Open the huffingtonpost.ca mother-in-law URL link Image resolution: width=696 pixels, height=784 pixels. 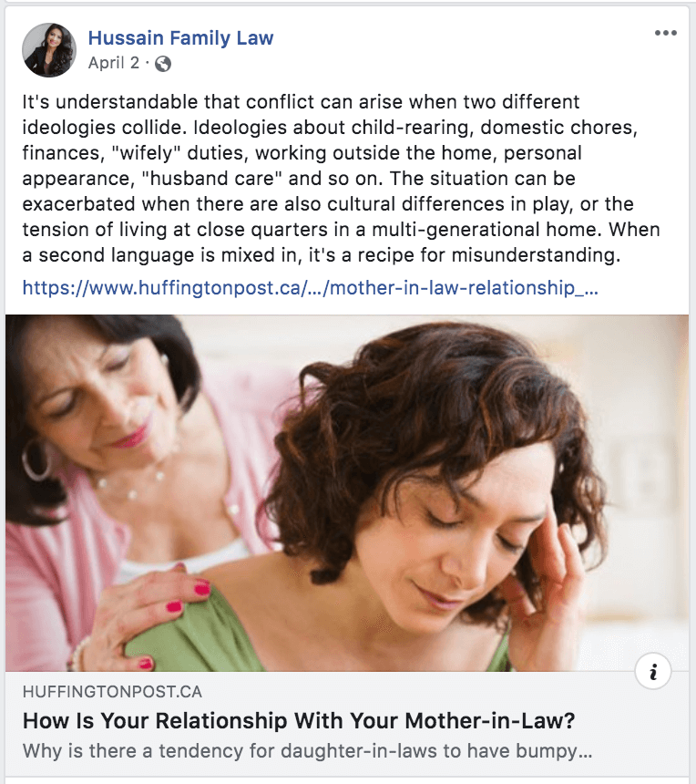point(311,288)
